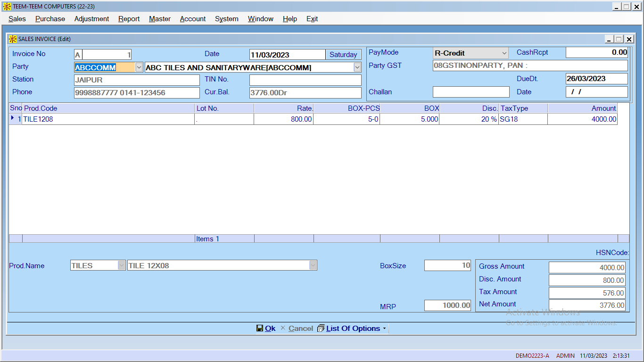Viewport: 644px width, 362px height.
Task: Click the discount cell 20 %
Action: coord(469,119)
